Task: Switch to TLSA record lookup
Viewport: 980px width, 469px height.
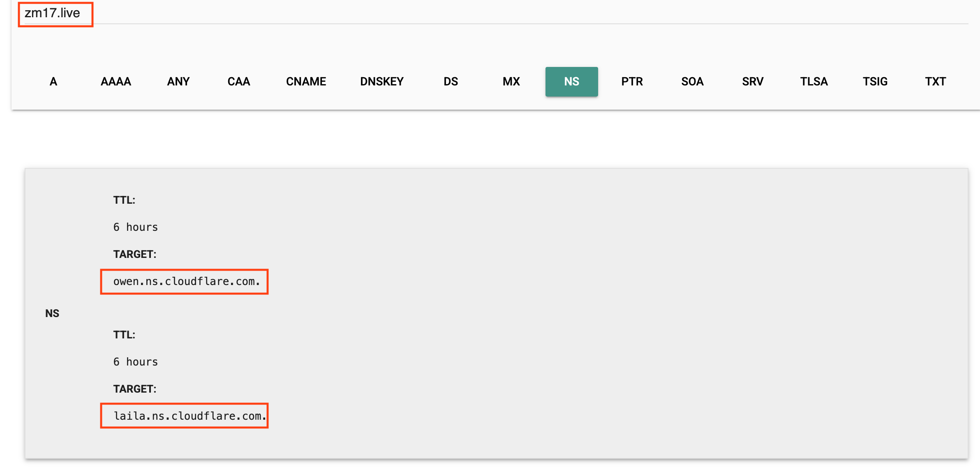Action: pos(814,81)
